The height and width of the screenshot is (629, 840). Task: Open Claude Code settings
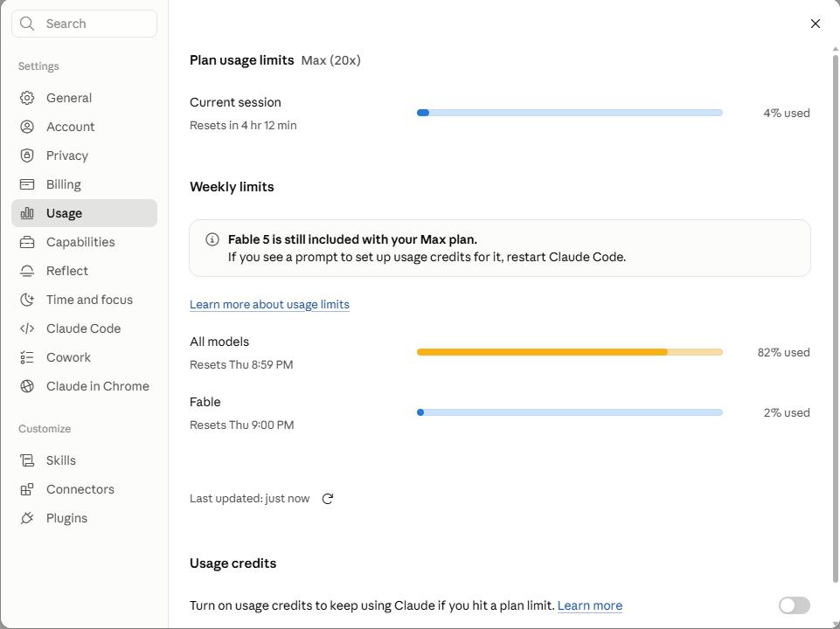pos(84,328)
